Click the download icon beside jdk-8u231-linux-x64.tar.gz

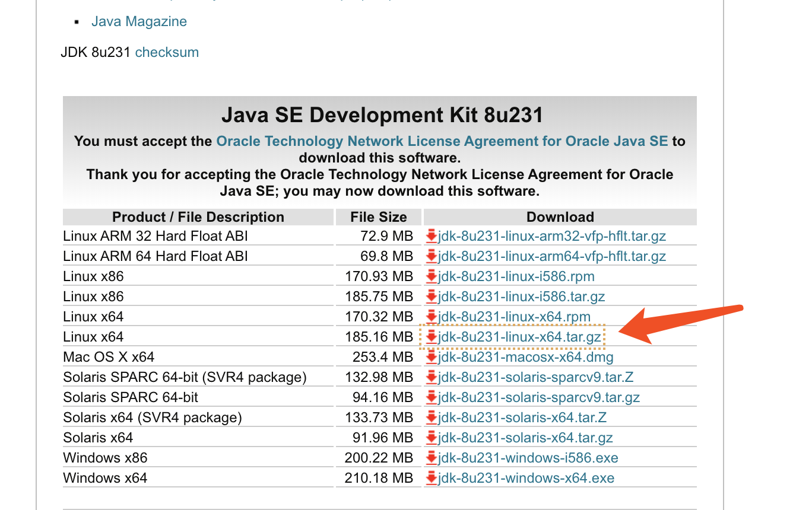click(432, 336)
